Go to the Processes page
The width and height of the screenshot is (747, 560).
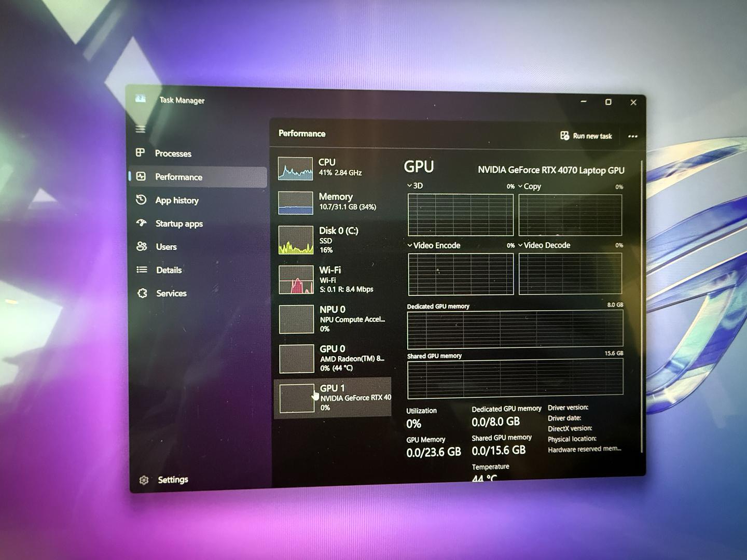click(198, 153)
